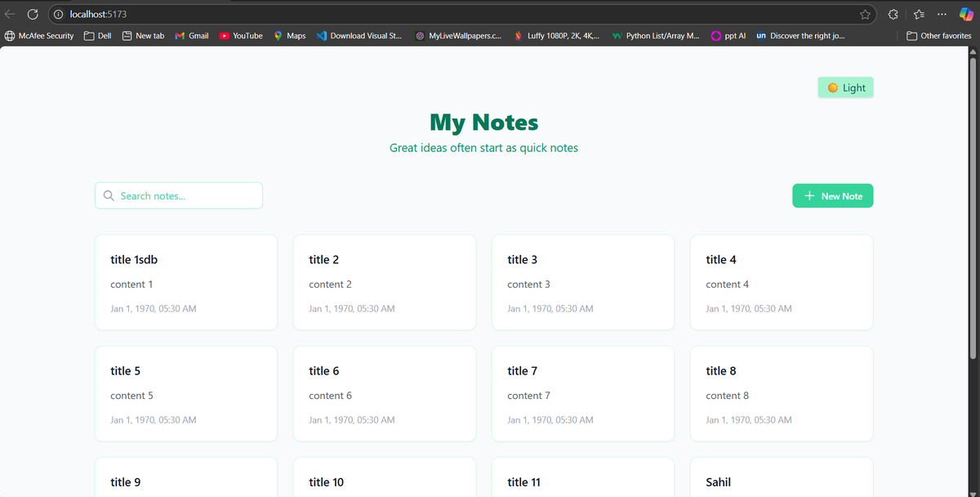The width and height of the screenshot is (980, 497).
Task: Open the title 5 note card
Action: coord(186,394)
